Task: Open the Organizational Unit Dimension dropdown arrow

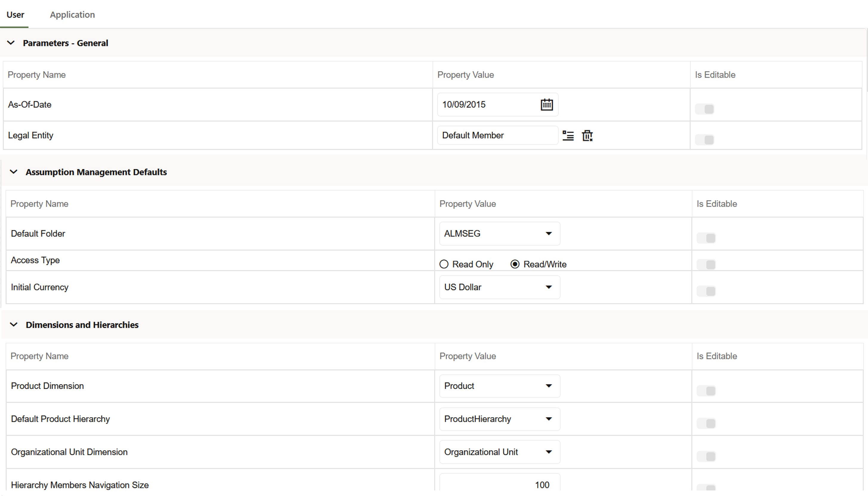Action: point(548,452)
